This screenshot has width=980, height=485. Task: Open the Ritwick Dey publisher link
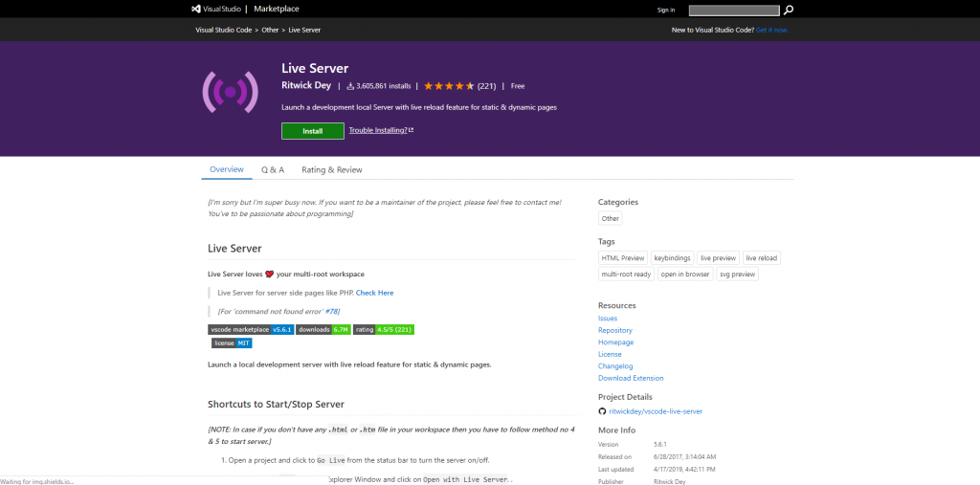306,86
